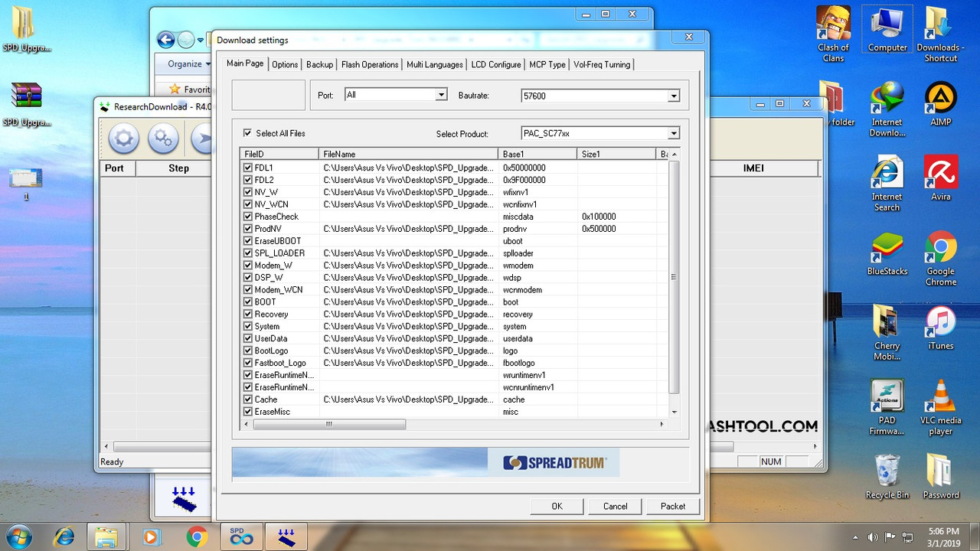Switch to Flash Operations tab
This screenshot has height=551, width=980.
[370, 64]
